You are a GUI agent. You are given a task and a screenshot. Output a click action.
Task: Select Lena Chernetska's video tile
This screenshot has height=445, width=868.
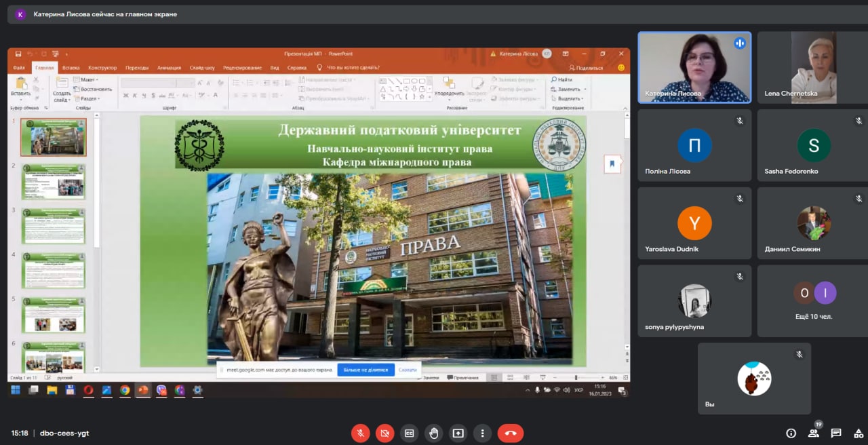(x=813, y=68)
